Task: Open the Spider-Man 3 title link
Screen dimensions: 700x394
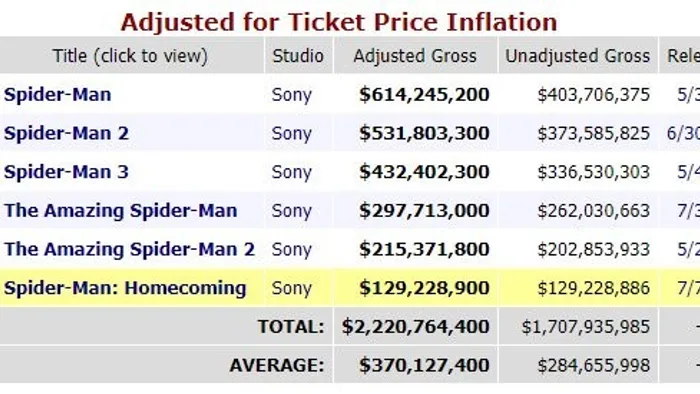Action: (x=67, y=172)
